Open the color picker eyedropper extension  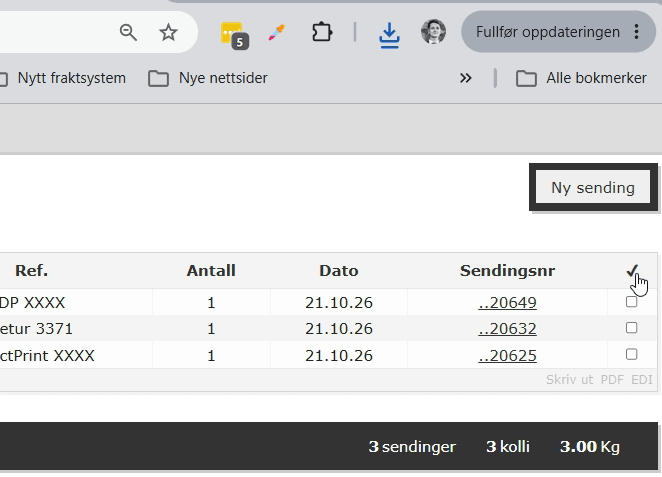click(277, 33)
